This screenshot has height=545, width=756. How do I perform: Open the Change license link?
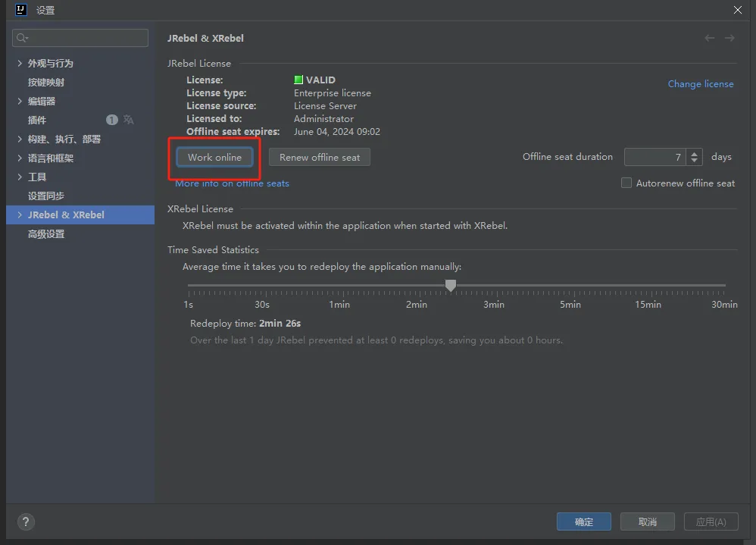(700, 83)
